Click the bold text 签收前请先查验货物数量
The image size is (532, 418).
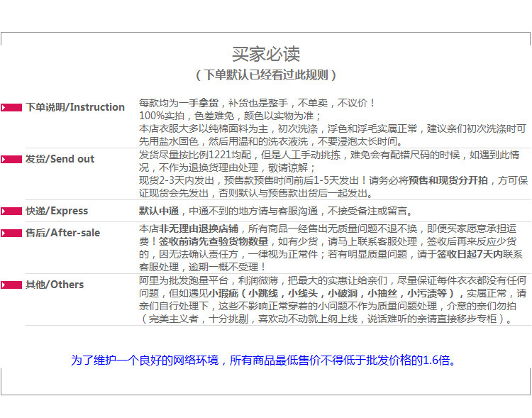coord(214,241)
